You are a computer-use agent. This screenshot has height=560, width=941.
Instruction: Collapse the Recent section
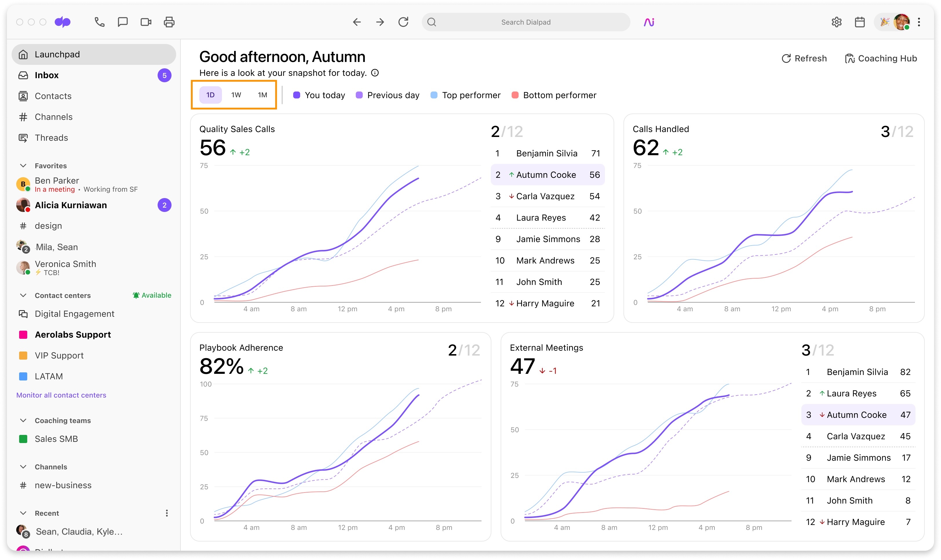(23, 513)
